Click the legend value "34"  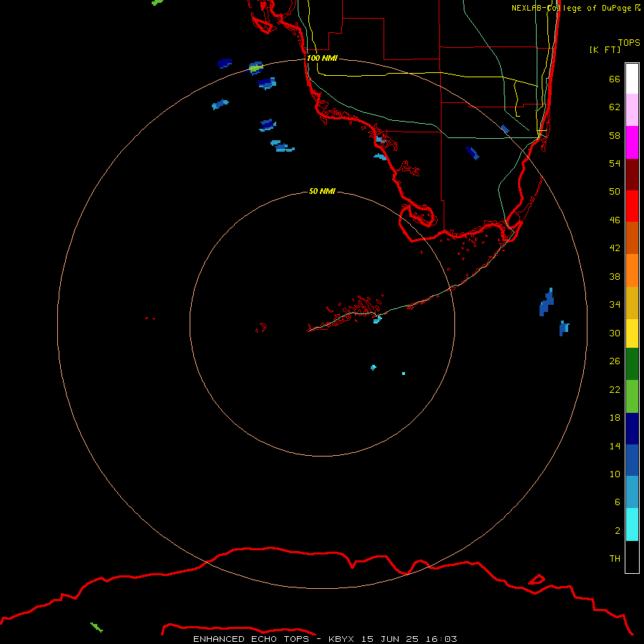[615, 305]
